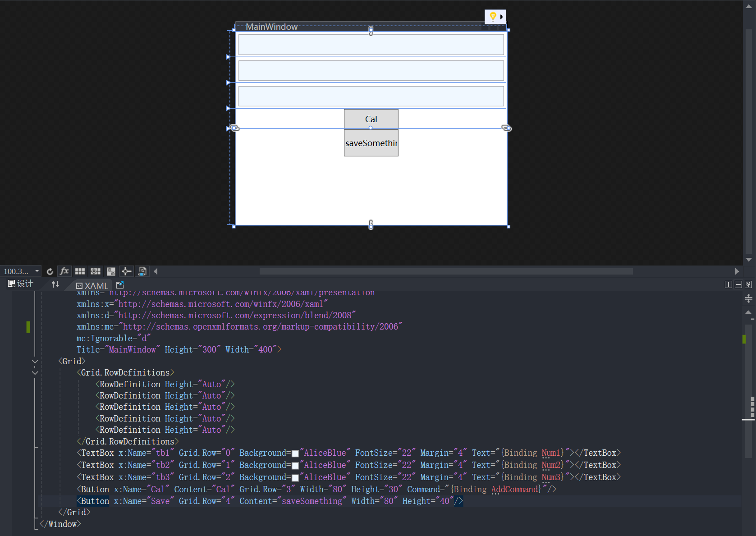The image size is (756, 536).
Task: Click the xmlns:x winfx xaml URL
Action: 221,304
